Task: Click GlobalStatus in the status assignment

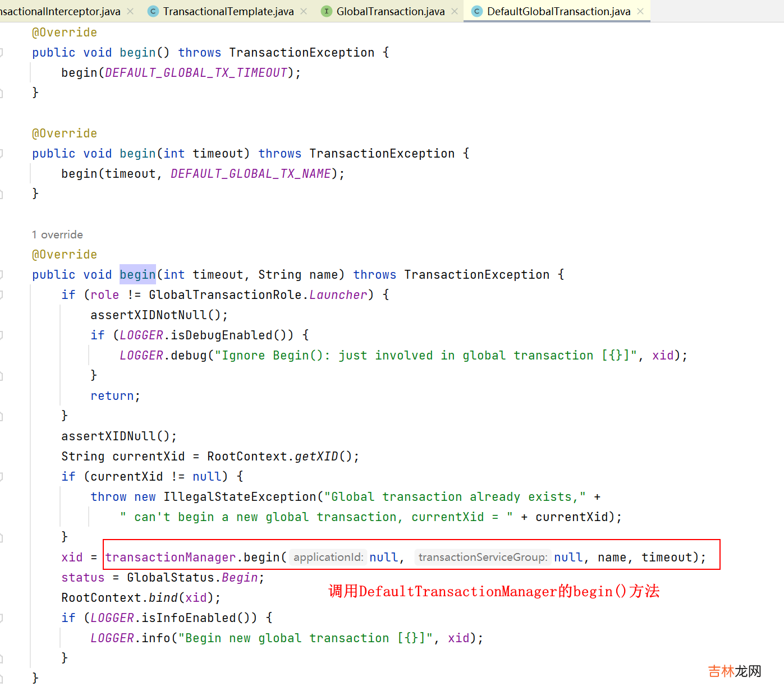Action: tap(171, 577)
